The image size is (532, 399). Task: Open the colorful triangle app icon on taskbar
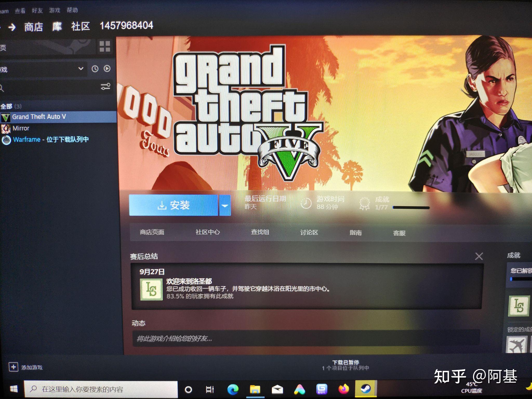click(x=300, y=389)
